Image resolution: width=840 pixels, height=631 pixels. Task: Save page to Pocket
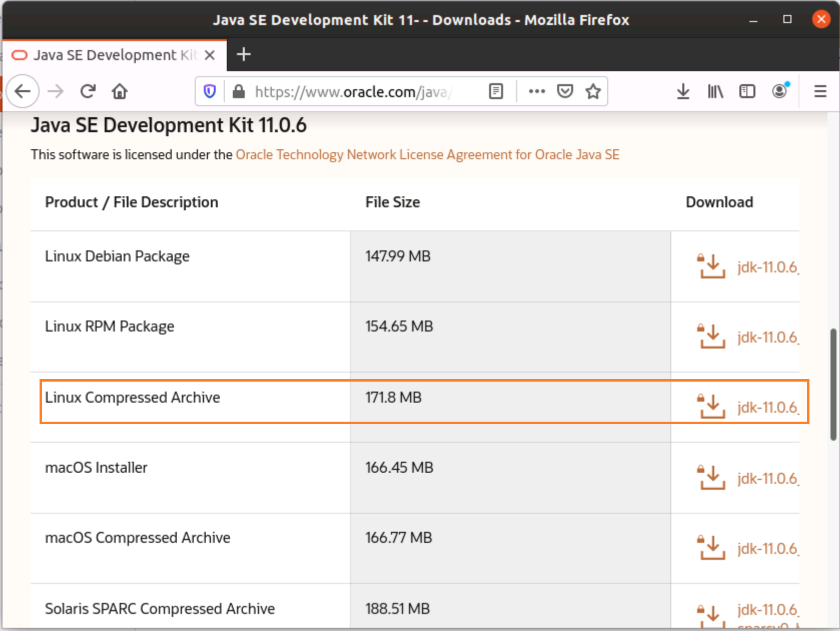click(x=565, y=91)
